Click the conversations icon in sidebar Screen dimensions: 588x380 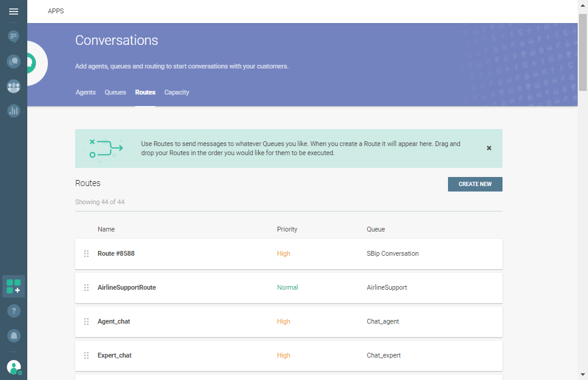click(13, 62)
